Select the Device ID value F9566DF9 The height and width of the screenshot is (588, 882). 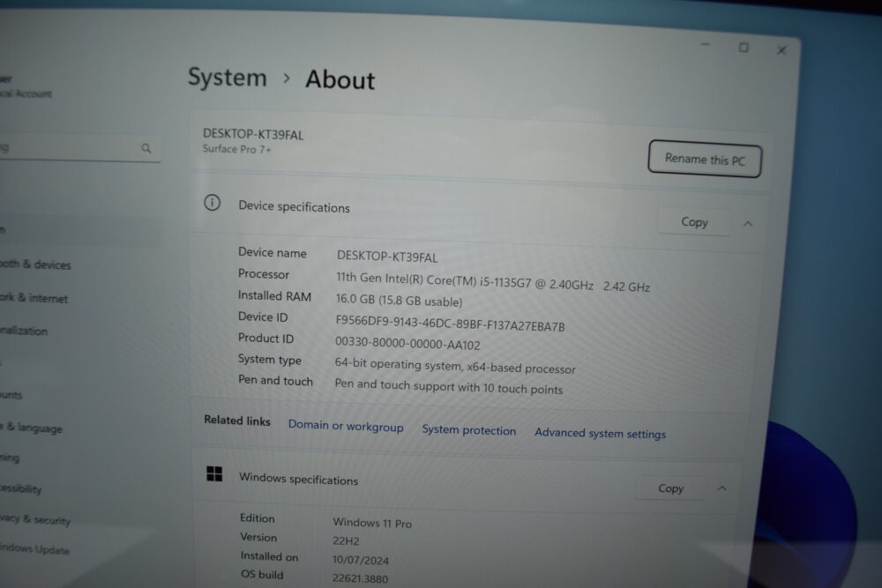pyautogui.click(x=450, y=324)
